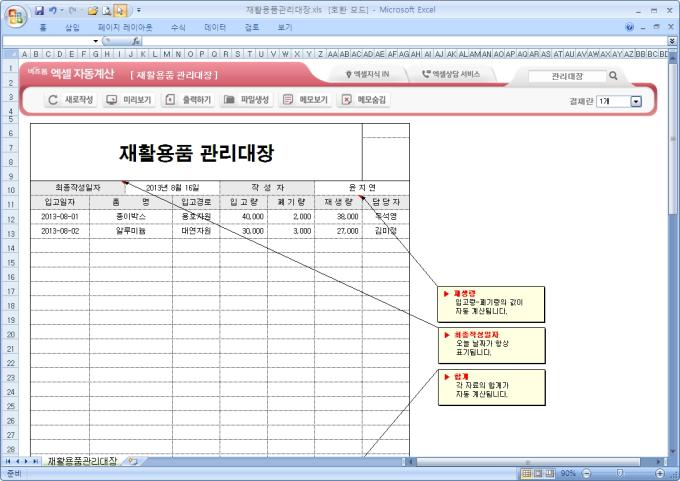Select the row 12 header
680x481 pixels.
[10, 219]
